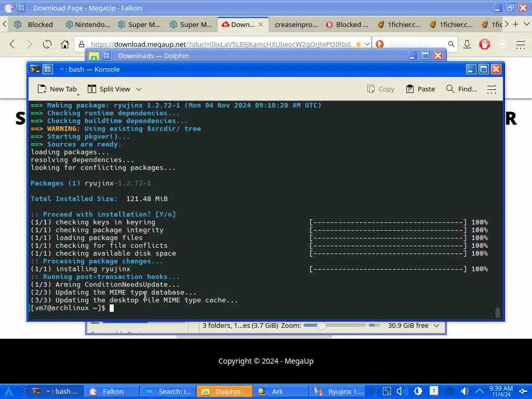Screen dimensions: 532x399
Task: Click '30.9 GiB free' in the Dolphin status bar
Action: click(x=408, y=326)
